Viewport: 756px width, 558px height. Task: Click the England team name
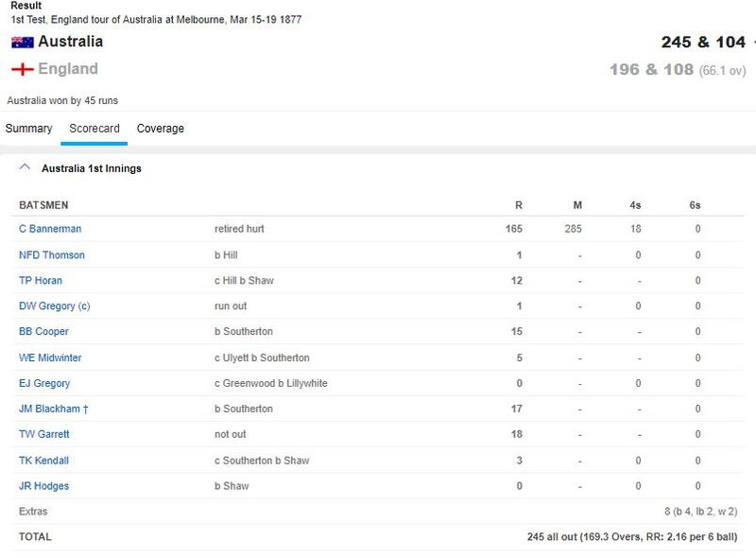point(67,69)
